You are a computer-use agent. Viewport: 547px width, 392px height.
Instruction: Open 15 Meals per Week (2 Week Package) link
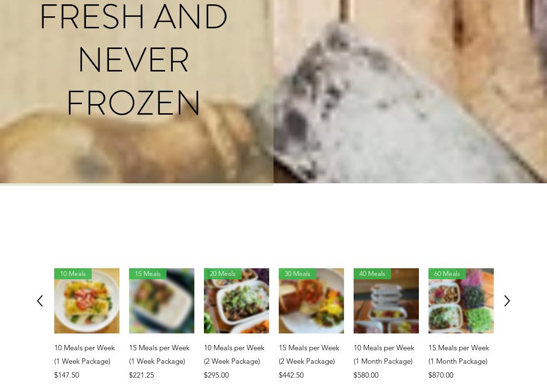(x=309, y=354)
